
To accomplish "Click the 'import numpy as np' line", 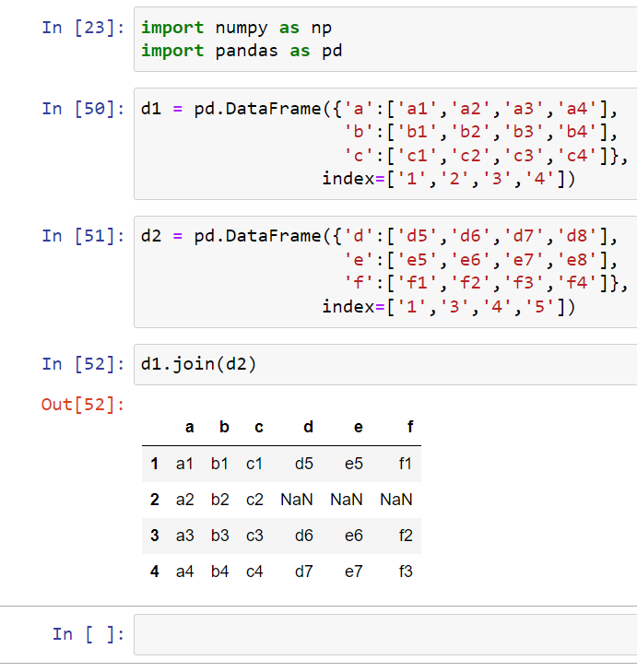I will (236, 28).
